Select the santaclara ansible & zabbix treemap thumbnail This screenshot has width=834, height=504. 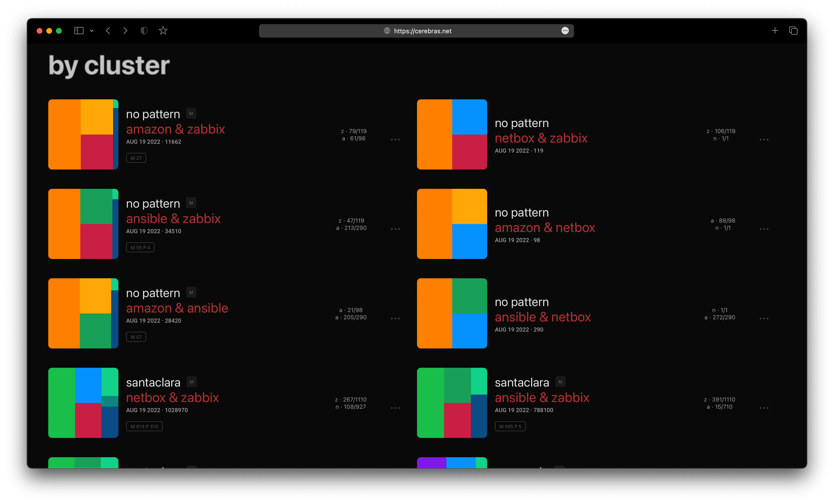coord(452,403)
